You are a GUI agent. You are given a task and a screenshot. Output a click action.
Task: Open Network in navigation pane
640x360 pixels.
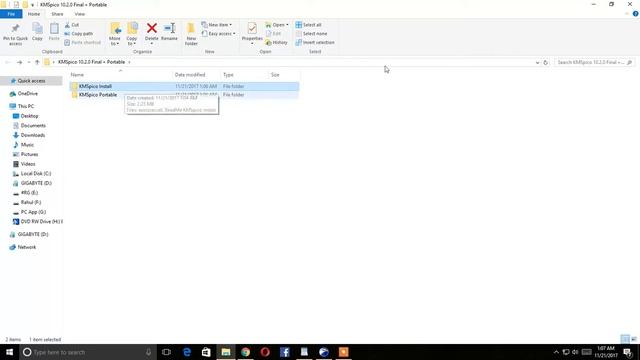click(x=27, y=247)
